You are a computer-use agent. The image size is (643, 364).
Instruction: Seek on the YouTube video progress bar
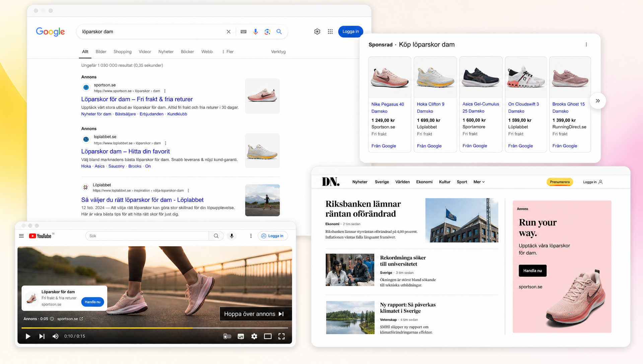(x=155, y=328)
